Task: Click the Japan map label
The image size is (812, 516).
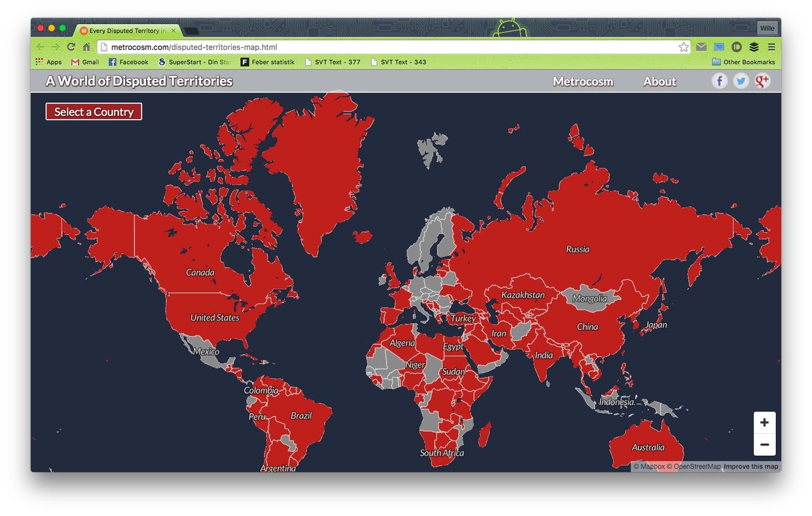Action: coord(656,325)
